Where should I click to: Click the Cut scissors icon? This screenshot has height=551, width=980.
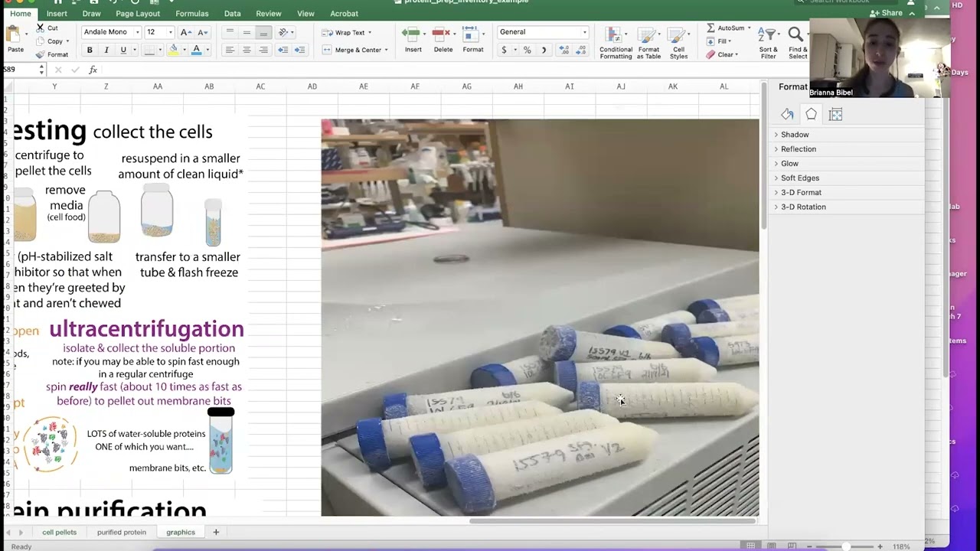point(40,28)
